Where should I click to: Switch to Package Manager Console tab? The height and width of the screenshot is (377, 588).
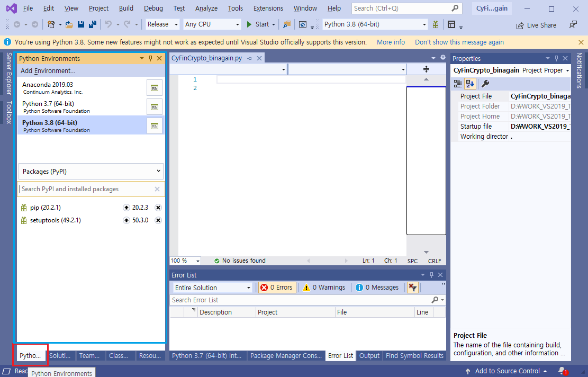286,356
